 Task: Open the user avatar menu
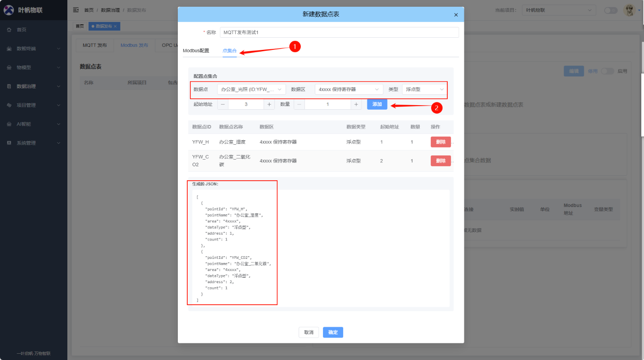pos(629,10)
